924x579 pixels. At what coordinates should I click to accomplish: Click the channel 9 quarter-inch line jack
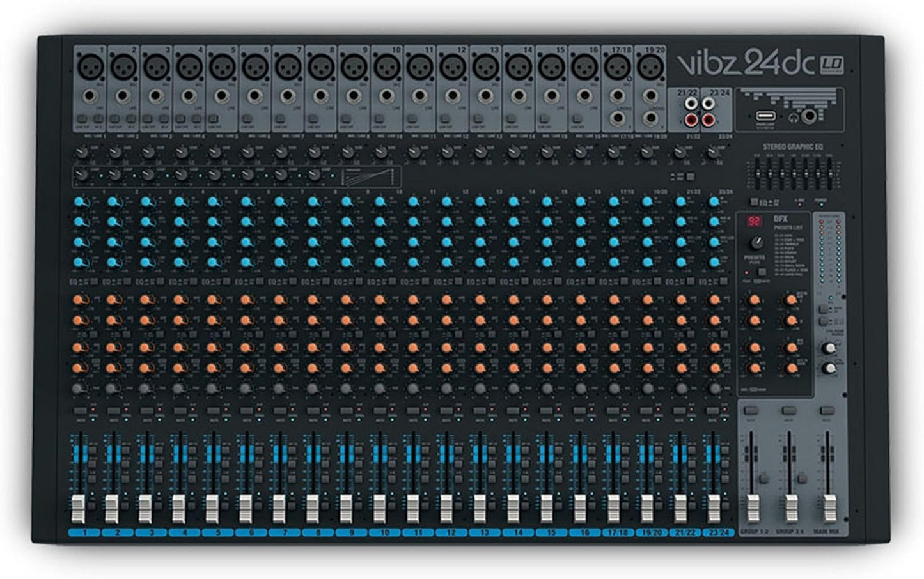[353, 96]
